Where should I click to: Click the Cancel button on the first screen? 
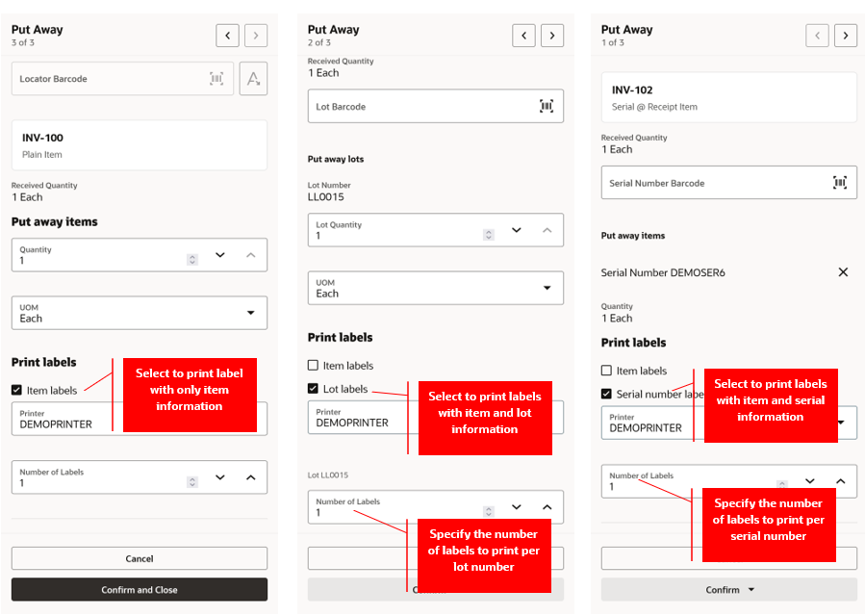click(139, 558)
